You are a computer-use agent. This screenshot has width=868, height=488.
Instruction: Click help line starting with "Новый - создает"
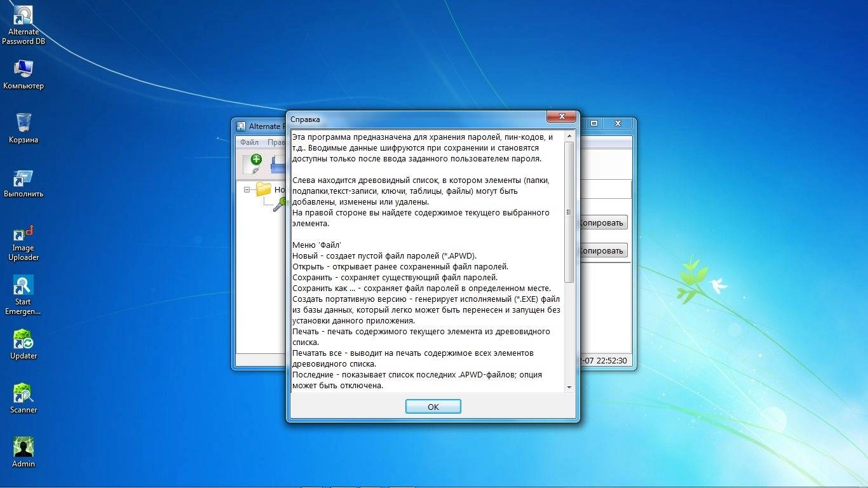click(x=384, y=255)
